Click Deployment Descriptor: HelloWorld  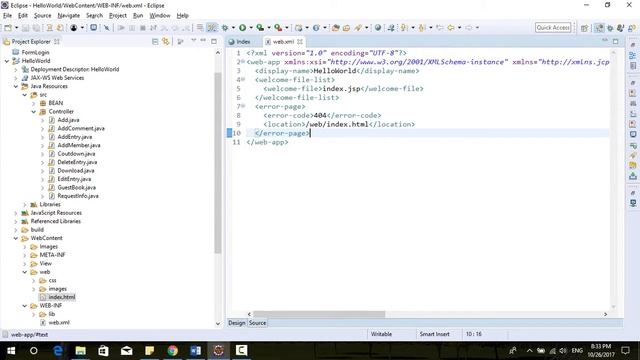[x=75, y=69]
